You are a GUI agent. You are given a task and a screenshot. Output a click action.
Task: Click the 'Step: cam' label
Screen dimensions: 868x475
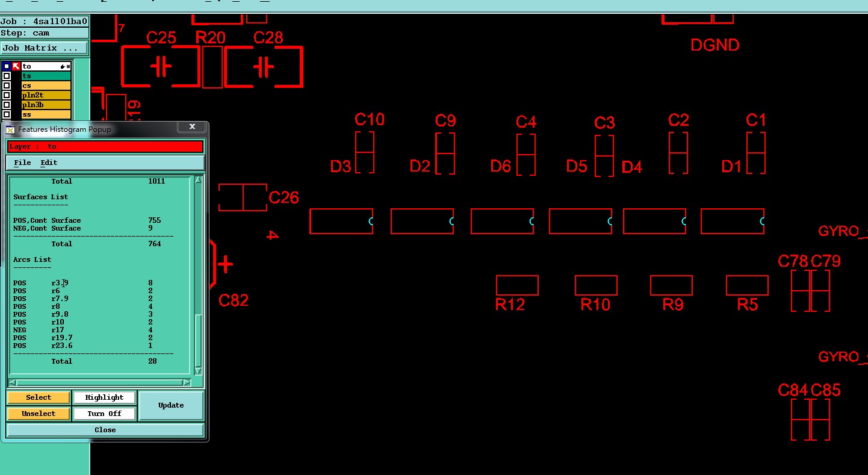tap(44, 33)
